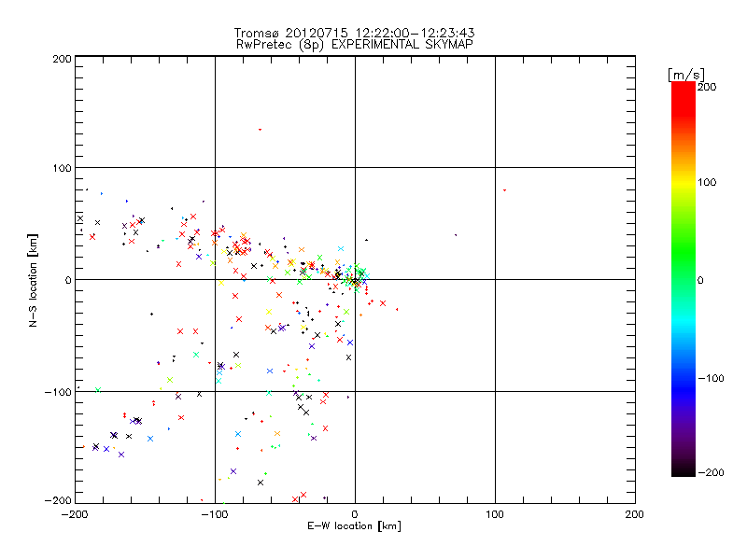Click the y-axis tick label '-200'
Image resolution: width=747 pixels, height=560 pixels.
[x=58, y=500]
